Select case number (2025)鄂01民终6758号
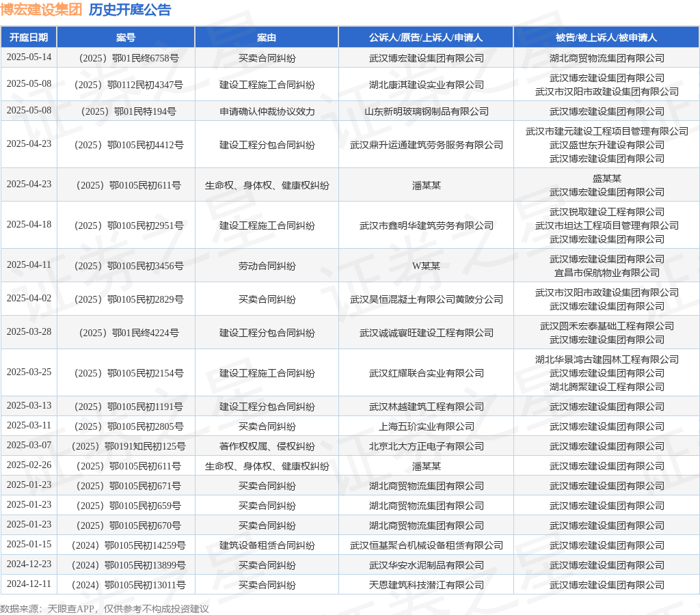This screenshot has width=700, height=615. pos(129,59)
